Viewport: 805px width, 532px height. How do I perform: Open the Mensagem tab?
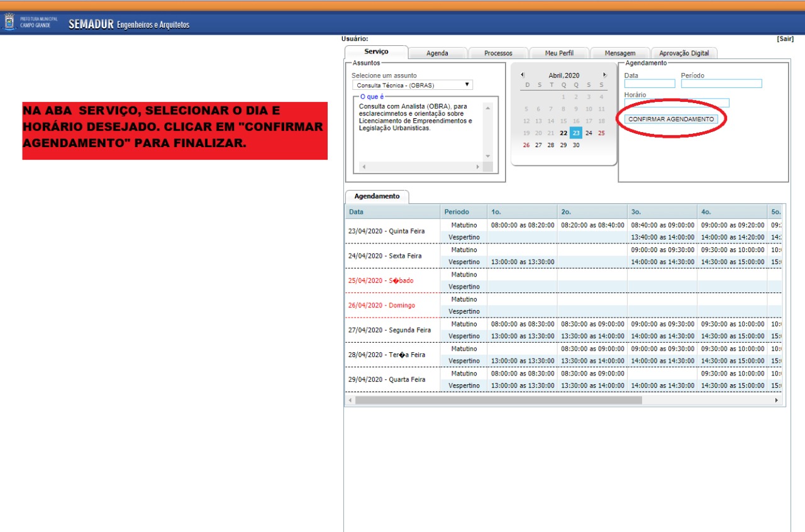pyautogui.click(x=620, y=53)
